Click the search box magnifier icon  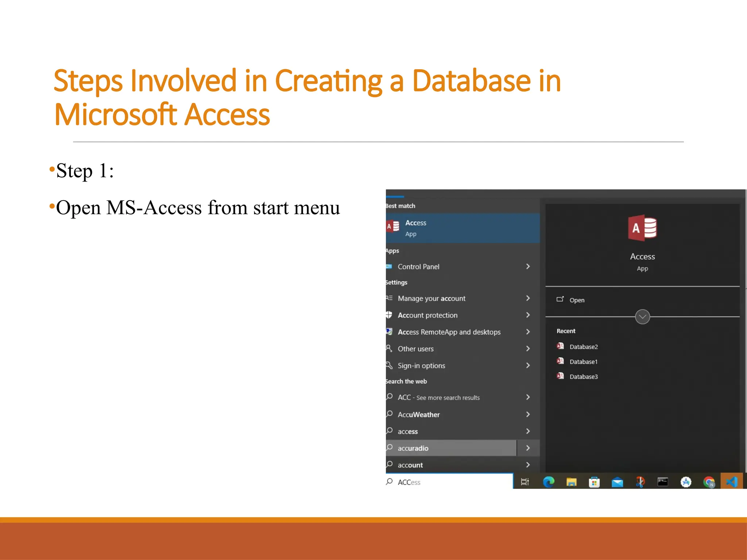point(389,482)
